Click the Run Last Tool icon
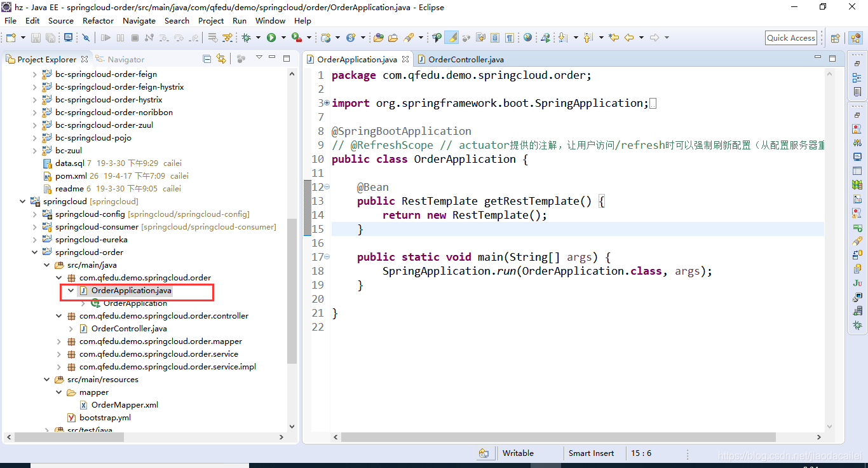Viewport: 868px width, 468px height. click(296, 38)
